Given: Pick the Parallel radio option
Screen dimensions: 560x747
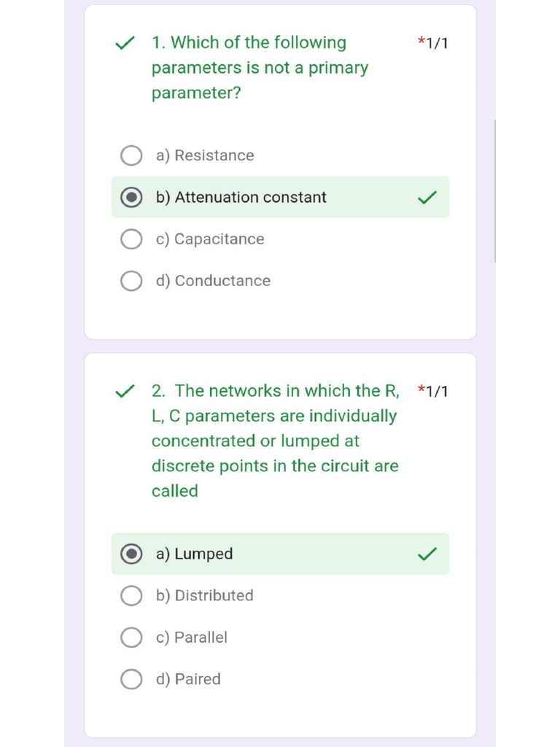Looking at the screenshot, I should [x=131, y=638].
